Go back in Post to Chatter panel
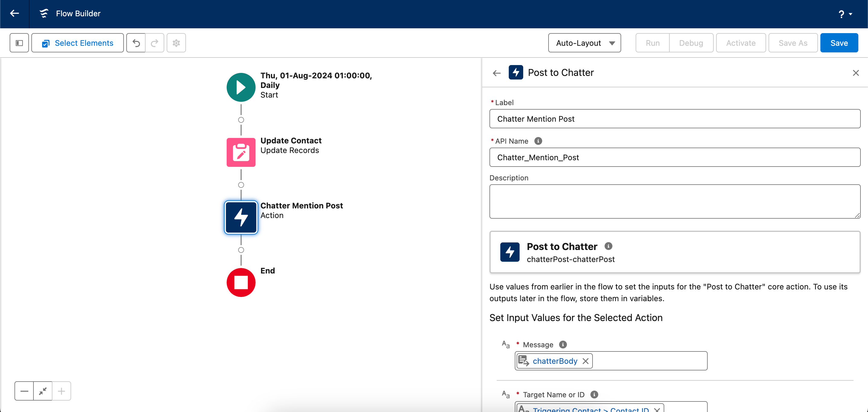The image size is (868, 412). (496, 73)
